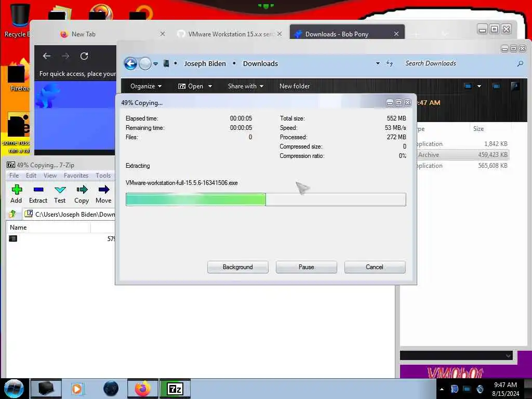Click the Explorer change view icon

click(x=468, y=86)
